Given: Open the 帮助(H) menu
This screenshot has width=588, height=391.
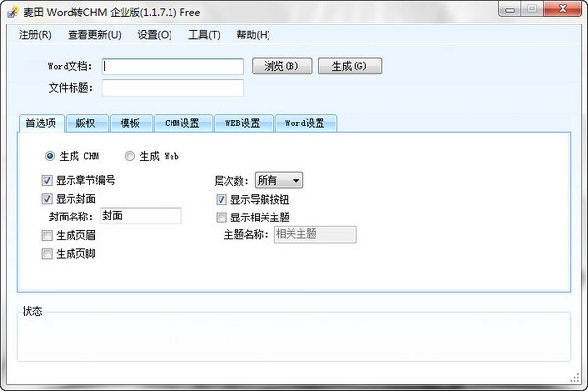Looking at the screenshot, I should click(253, 35).
